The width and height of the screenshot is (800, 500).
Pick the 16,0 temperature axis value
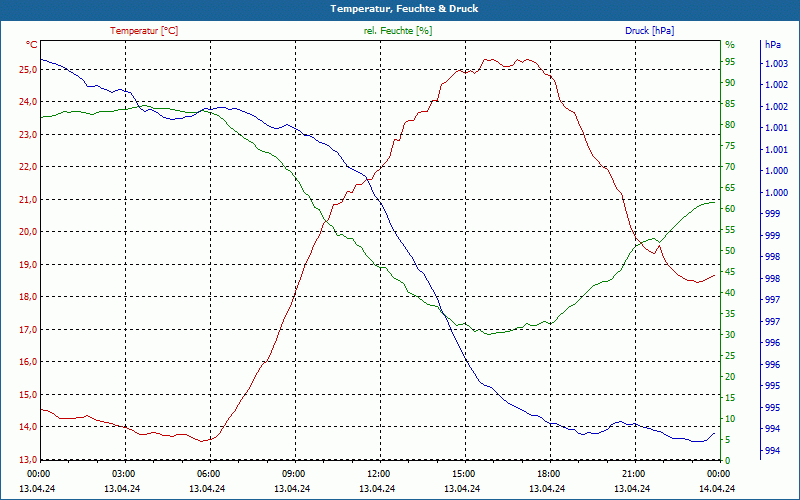point(28,362)
